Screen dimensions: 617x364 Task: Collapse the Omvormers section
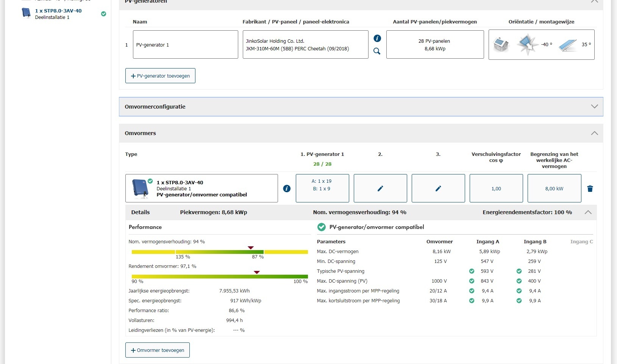(594, 133)
